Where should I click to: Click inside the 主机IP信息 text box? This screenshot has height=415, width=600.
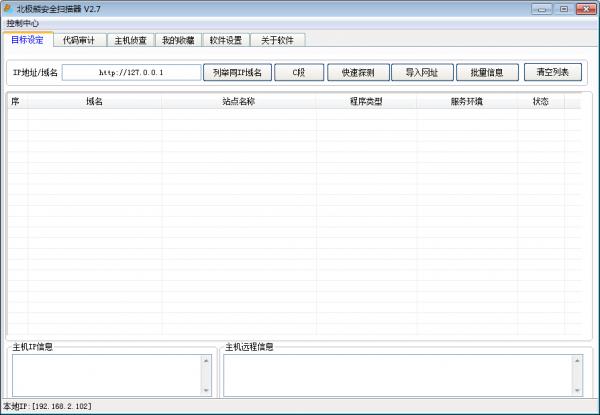[x=105, y=375]
